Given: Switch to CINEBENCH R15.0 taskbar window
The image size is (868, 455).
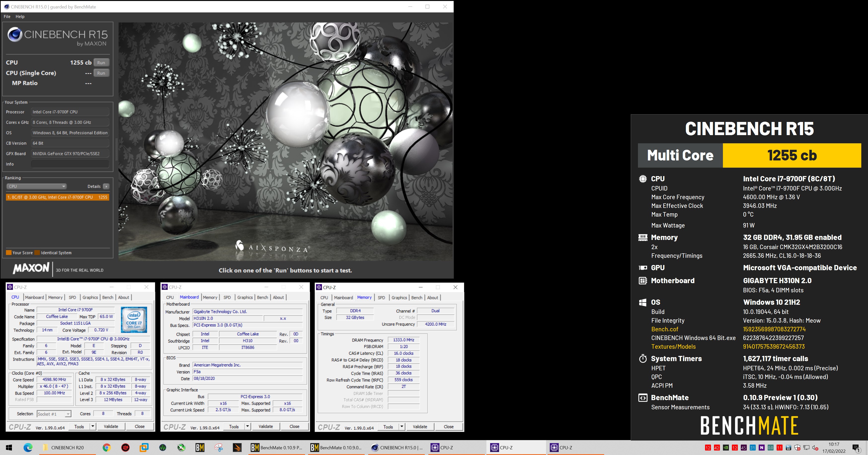Looking at the screenshot, I should click(396, 448).
